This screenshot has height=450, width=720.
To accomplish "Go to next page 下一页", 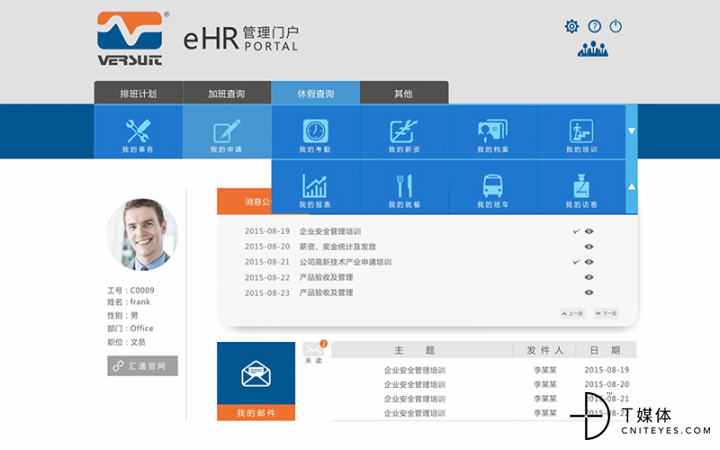I will tap(606, 314).
